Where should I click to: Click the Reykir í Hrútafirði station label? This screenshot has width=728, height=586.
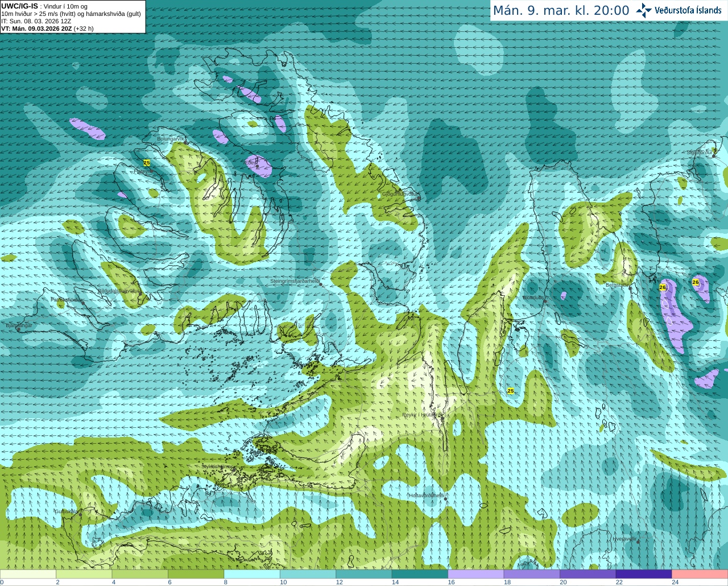click(422, 415)
